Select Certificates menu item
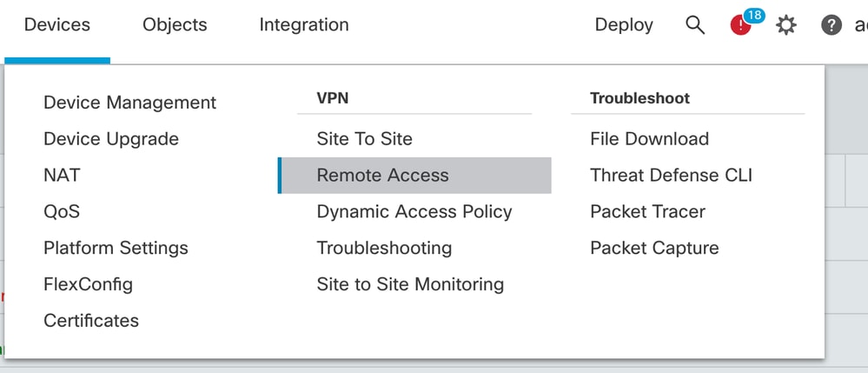 coord(91,320)
